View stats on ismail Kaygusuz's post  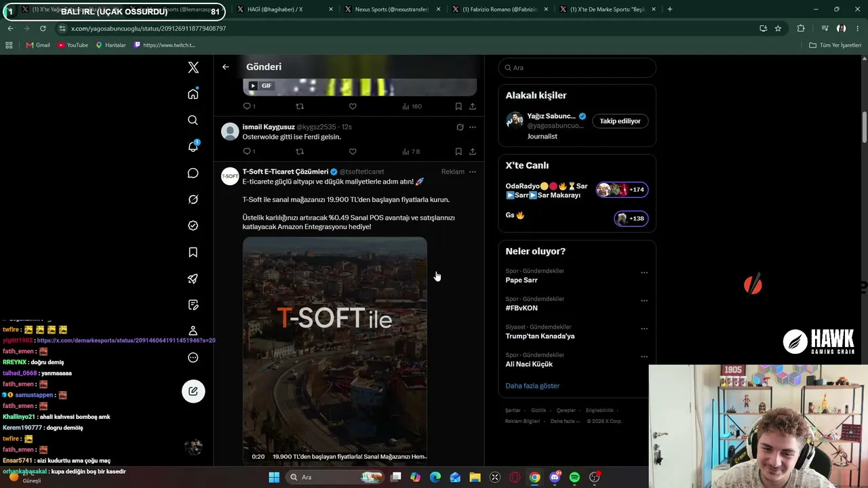point(411,152)
